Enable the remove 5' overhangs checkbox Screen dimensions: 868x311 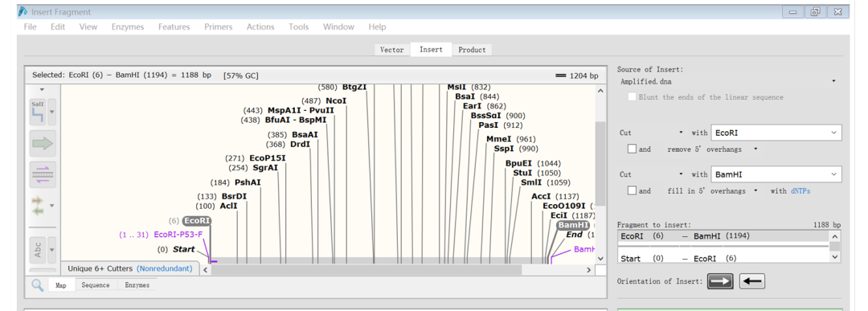(632, 149)
